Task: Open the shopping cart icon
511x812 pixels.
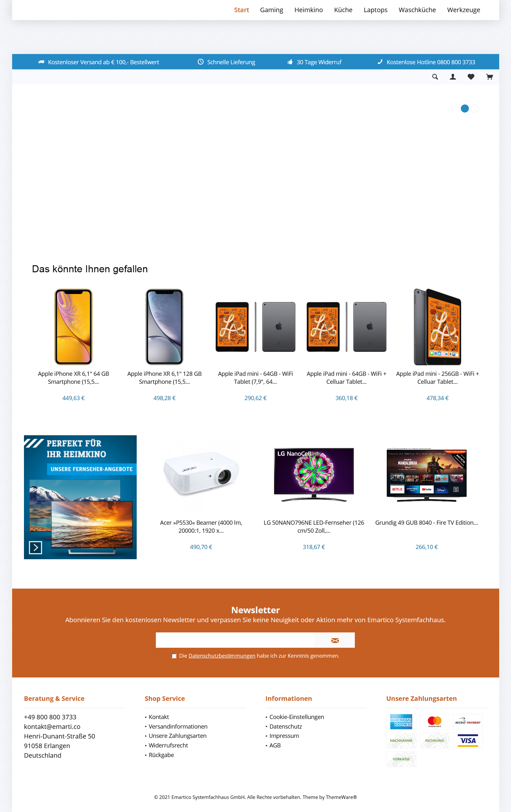Action: 489,77
